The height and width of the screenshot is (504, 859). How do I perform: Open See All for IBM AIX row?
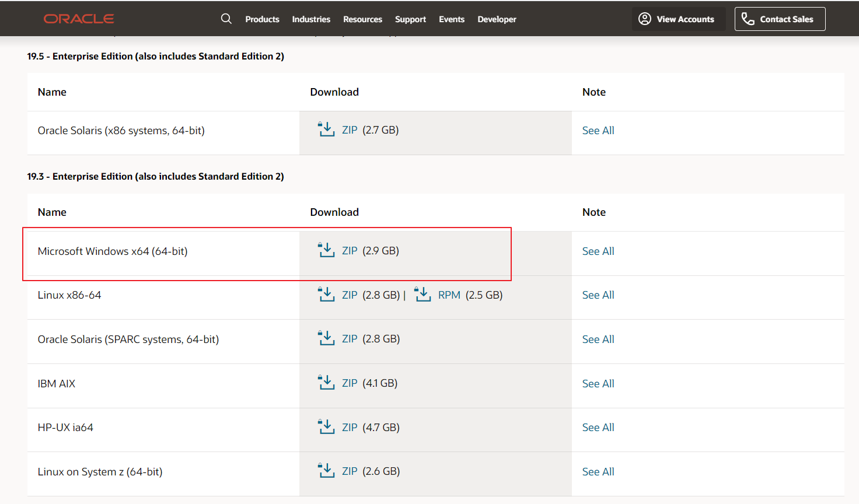tap(598, 384)
